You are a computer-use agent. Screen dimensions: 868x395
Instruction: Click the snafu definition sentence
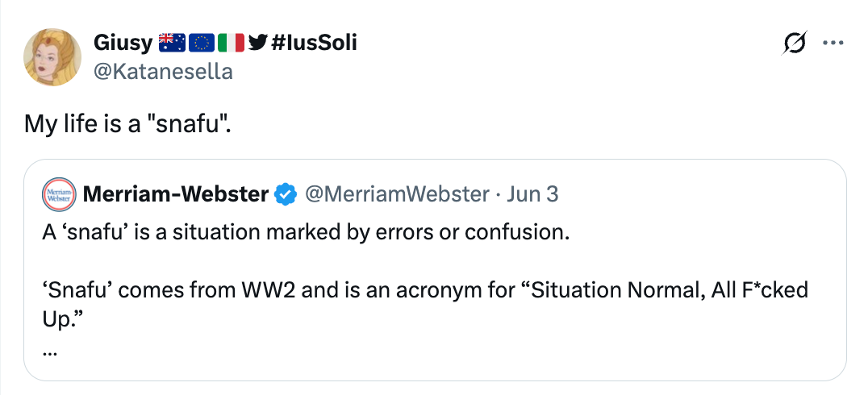(x=306, y=233)
